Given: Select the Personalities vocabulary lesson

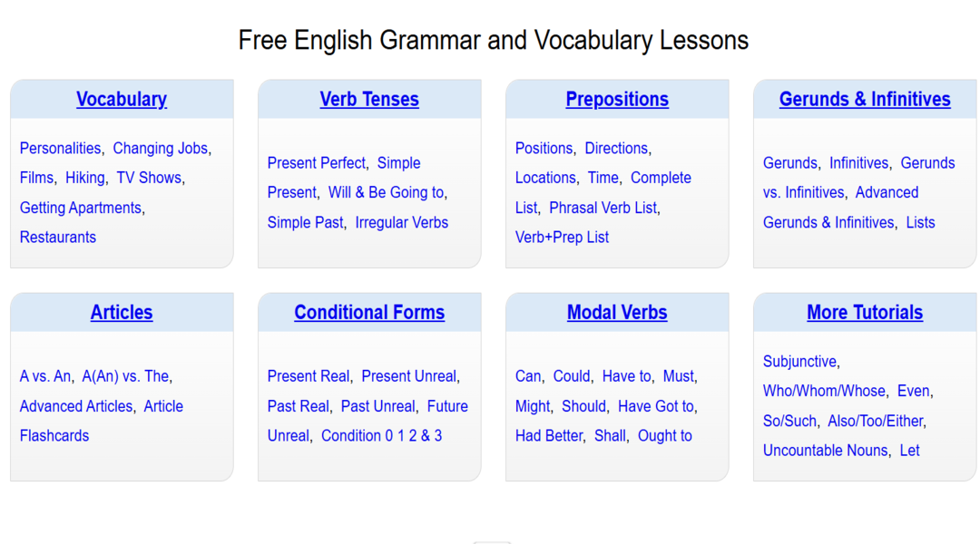Looking at the screenshot, I should point(60,148).
